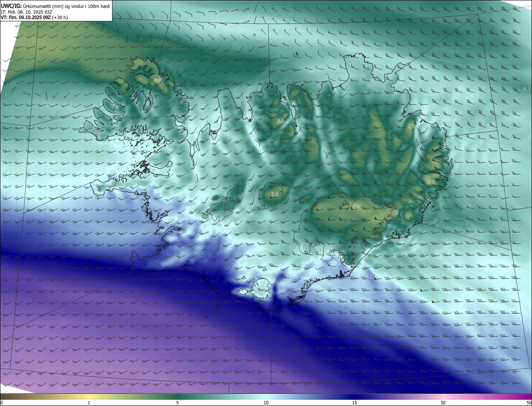Click the '6.1' value label on the map
The width and height of the screenshot is (532, 406).
[x=527, y=89]
